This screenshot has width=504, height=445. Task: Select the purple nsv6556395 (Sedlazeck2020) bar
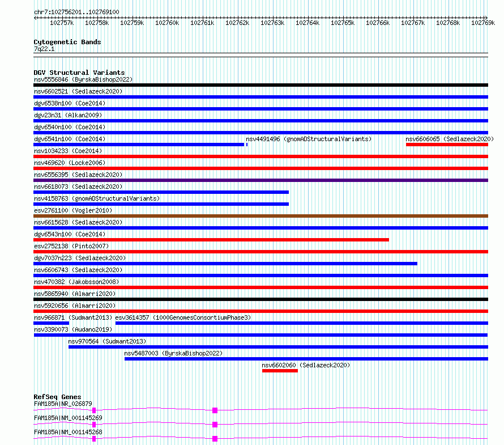point(260,180)
